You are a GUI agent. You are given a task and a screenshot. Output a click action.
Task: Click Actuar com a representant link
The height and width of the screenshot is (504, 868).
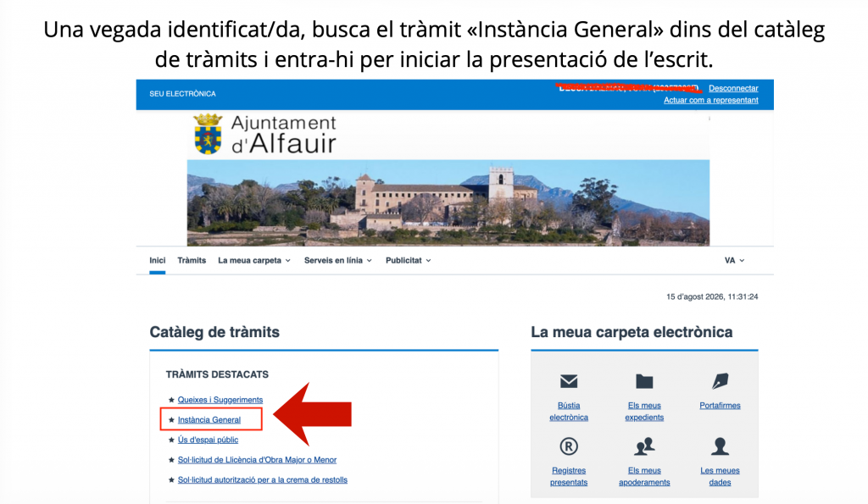tap(711, 100)
